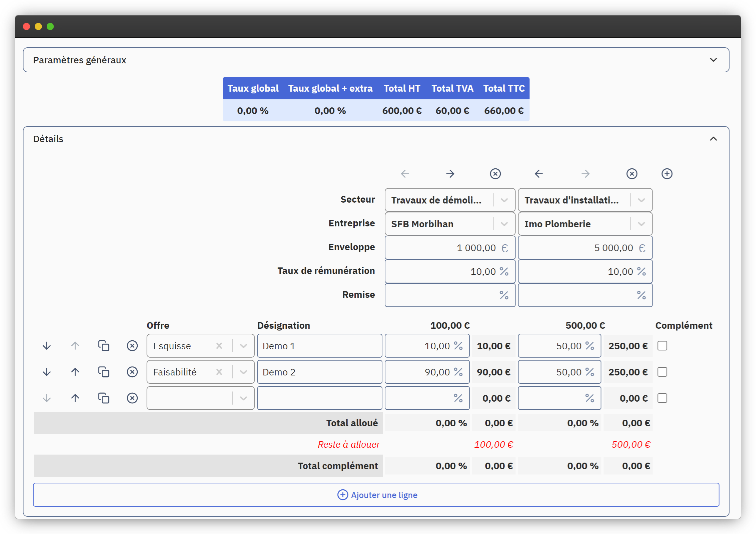
Task: Click Imo Plomberie remise field
Action: [x=585, y=295]
